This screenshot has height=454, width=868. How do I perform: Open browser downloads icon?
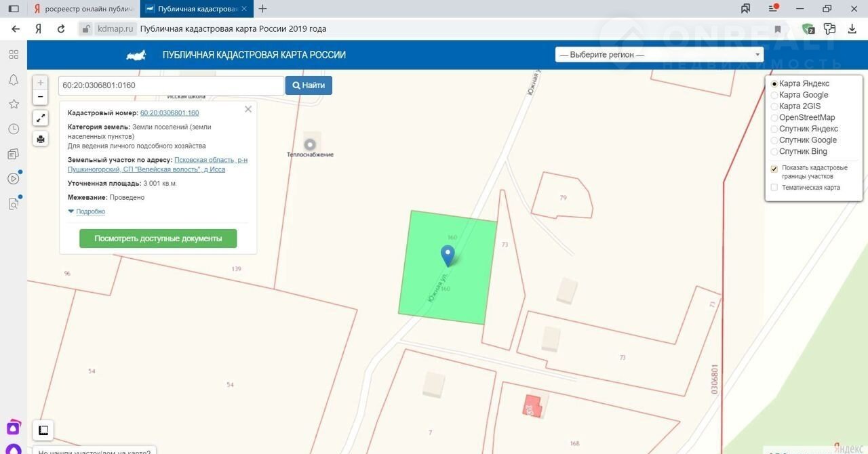tap(852, 29)
